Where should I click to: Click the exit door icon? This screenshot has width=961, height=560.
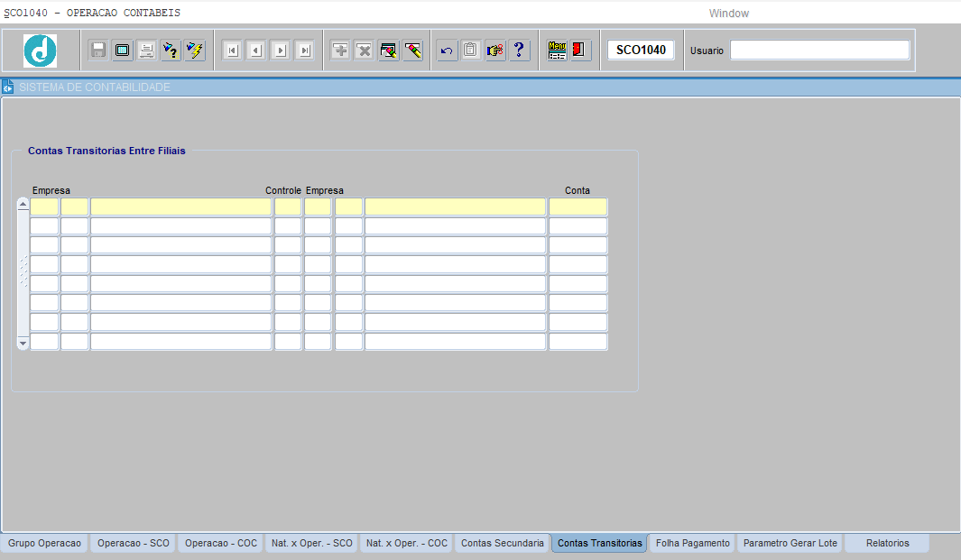580,50
